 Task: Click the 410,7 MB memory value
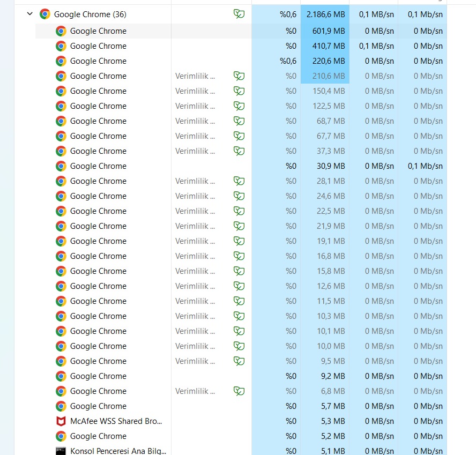click(x=329, y=46)
